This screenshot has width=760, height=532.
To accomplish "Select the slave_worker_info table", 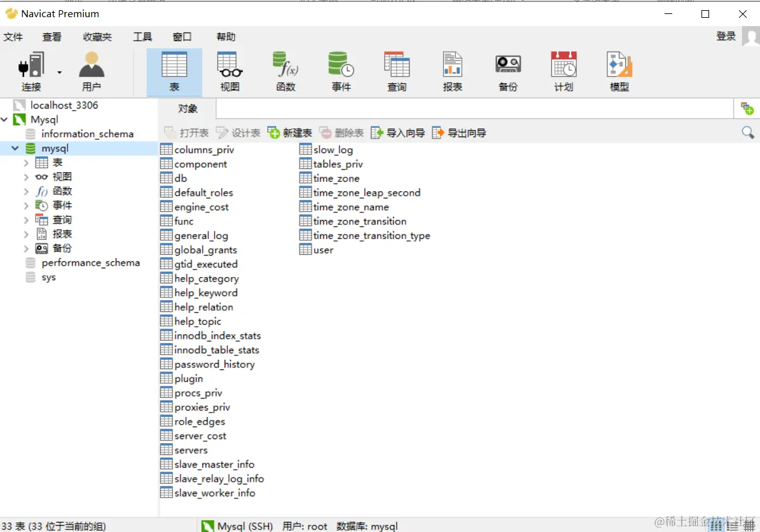I will pos(215,493).
